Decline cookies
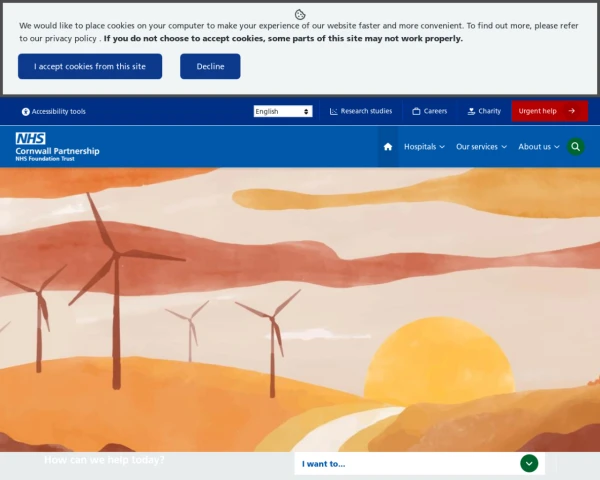 tap(210, 66)
